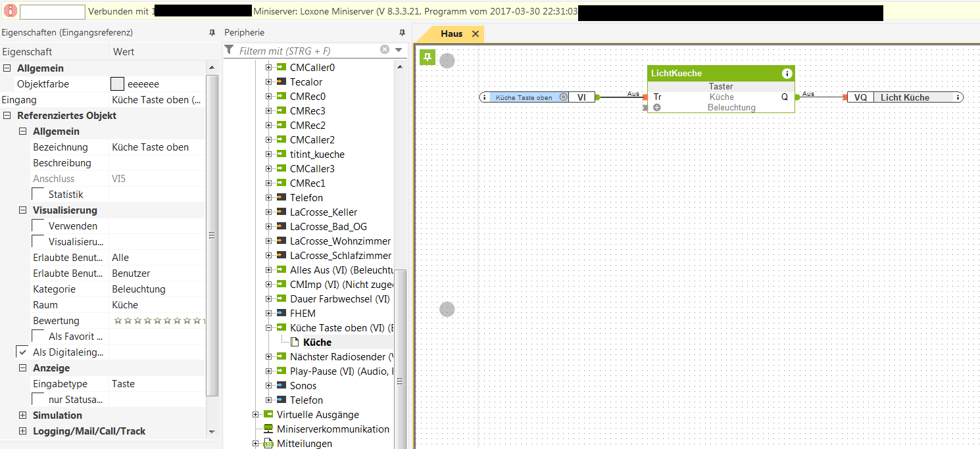Click the green pin icon on the Haus page
Image resolution: width=980 pixels, height=449 pixels.
[428, 58]
